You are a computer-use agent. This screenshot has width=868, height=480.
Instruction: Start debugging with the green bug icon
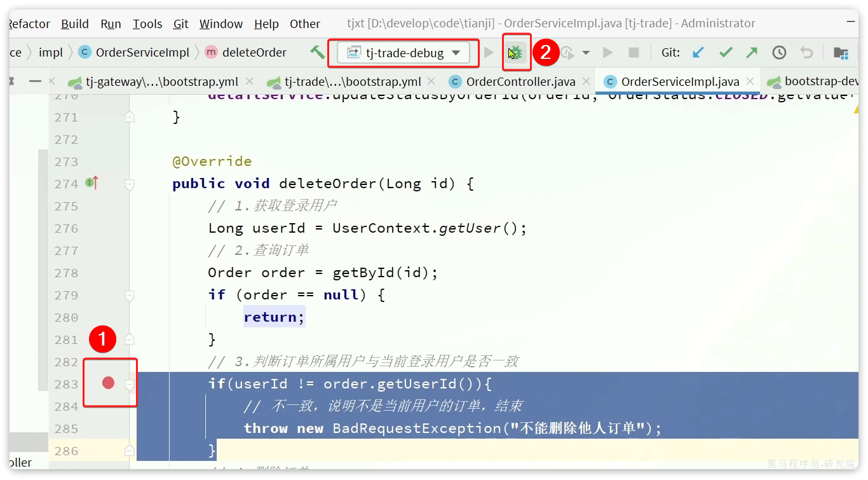point(516,53)
